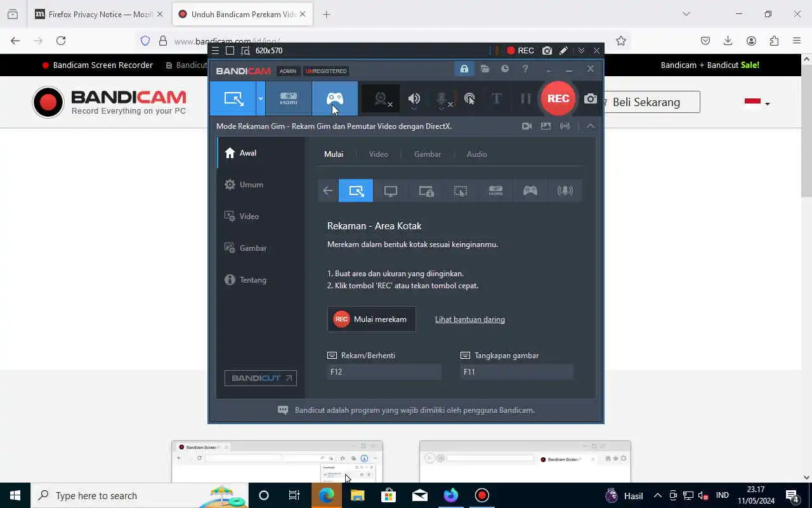The width and height of the screenshot is (812, 508).
Task: Switch to HDMI device recording mode in top toolbar
Action: click(x=289, y=98)
